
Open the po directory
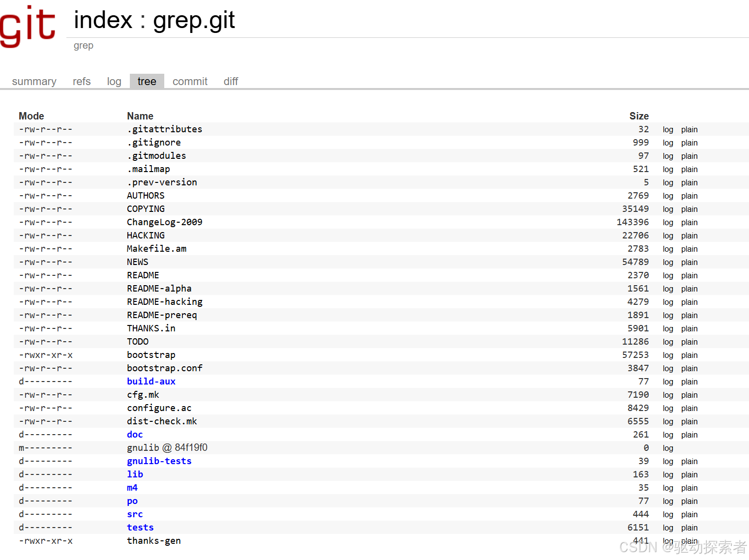(132, 501)
